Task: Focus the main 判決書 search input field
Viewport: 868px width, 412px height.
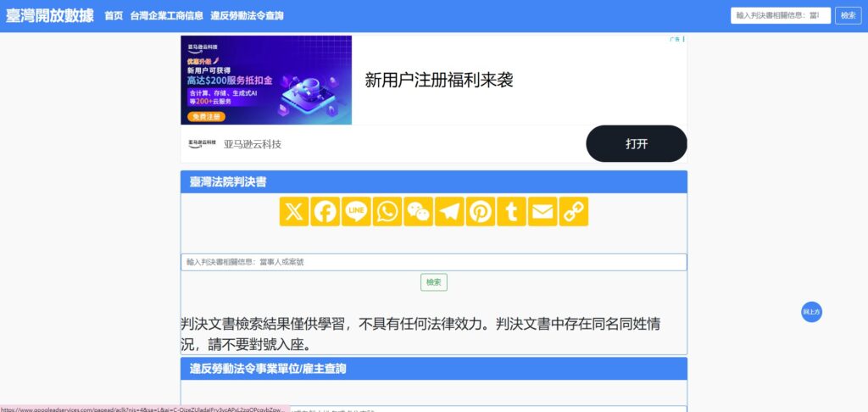Action: click(x=433, y=262)
